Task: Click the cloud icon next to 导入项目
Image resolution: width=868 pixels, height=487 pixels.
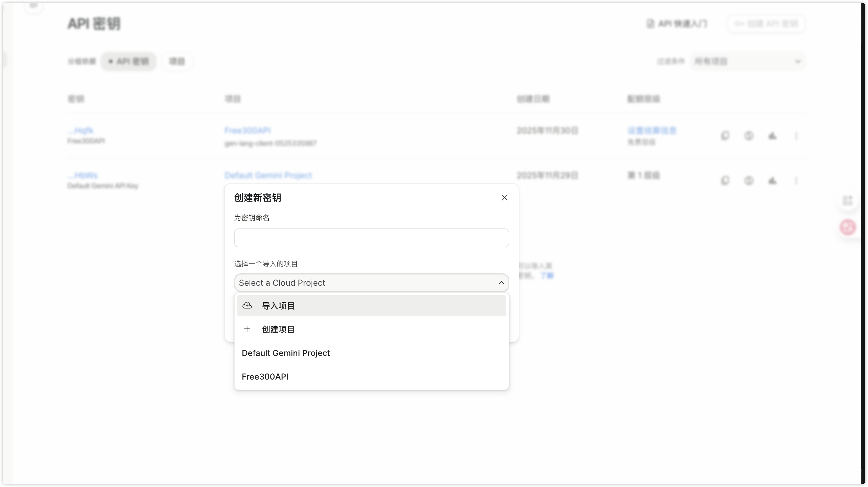Action: pyautogui.click(x=247, y=305)
